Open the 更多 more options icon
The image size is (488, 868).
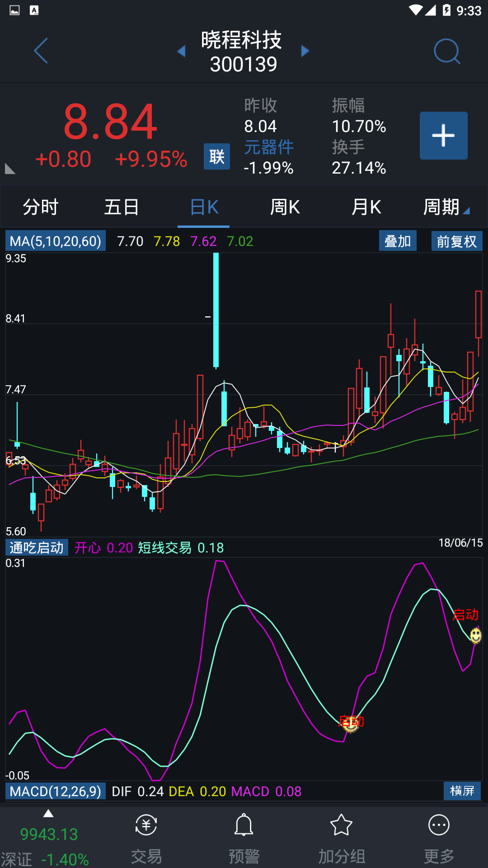click(439, 826)
